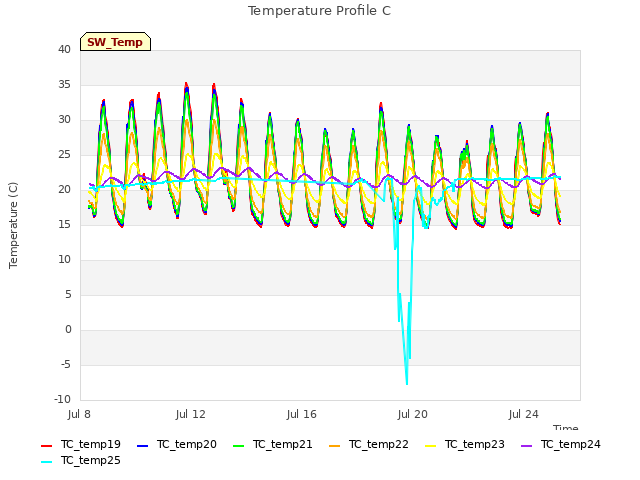
Task: Click the Jul 24 x-axis tick label
Action: pyautogui.click(x=523, y=415)
